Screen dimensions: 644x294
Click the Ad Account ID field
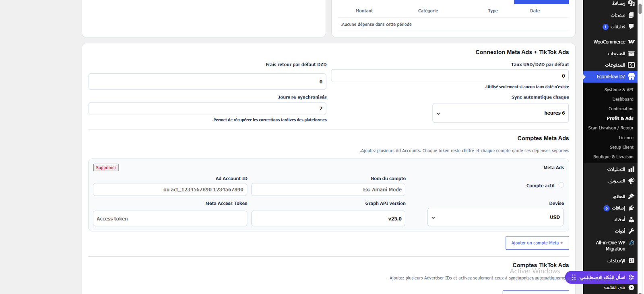click(x=170, y=189)
